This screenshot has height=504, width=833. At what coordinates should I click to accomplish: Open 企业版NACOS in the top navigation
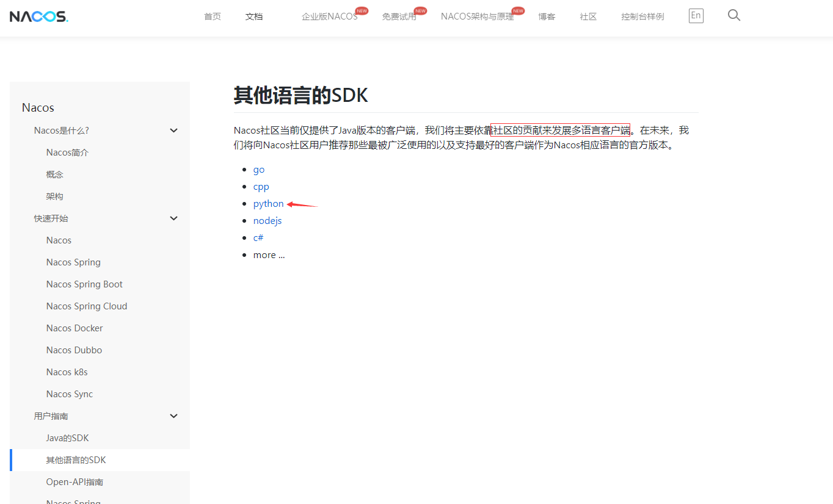click(330, 16)
